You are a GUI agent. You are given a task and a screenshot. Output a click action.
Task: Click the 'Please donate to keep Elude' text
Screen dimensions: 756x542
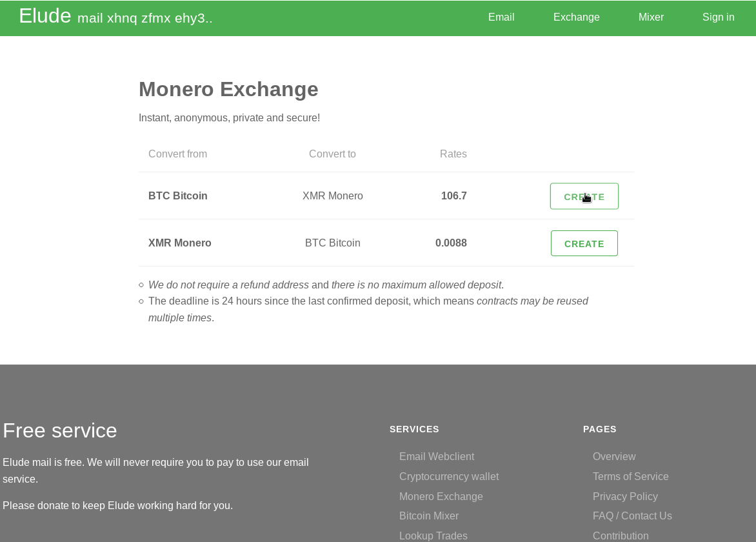coord(117,505)
